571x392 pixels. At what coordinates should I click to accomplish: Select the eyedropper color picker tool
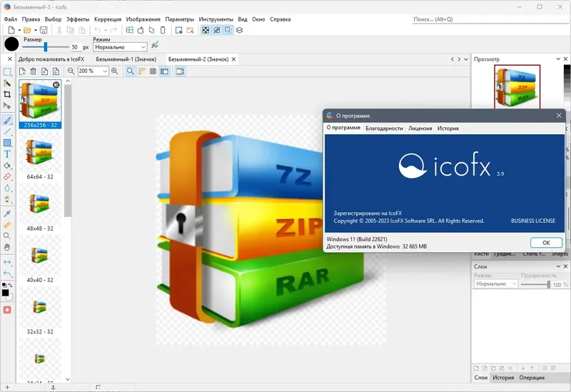pos(7,213)
